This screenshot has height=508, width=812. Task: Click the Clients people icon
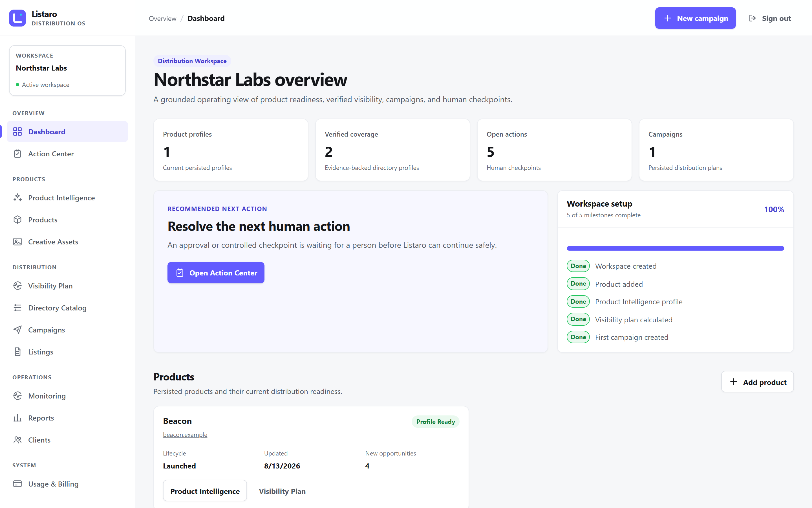(17, 440)
